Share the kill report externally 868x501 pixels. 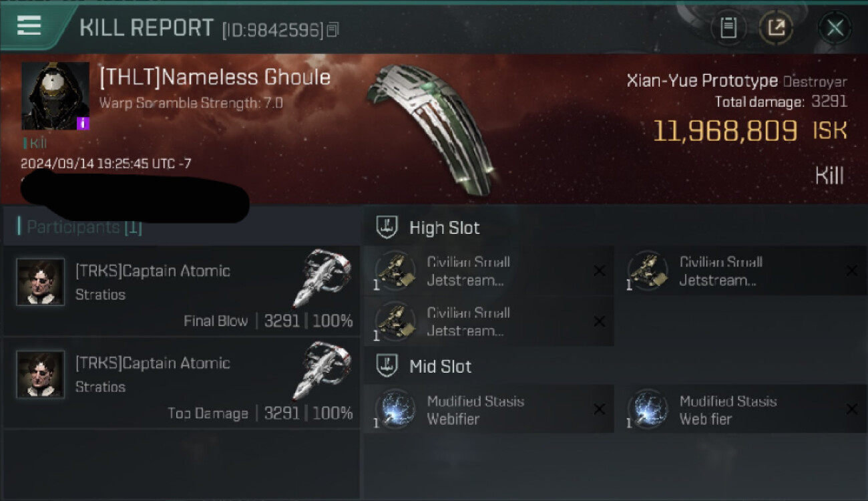pos(776,28)
